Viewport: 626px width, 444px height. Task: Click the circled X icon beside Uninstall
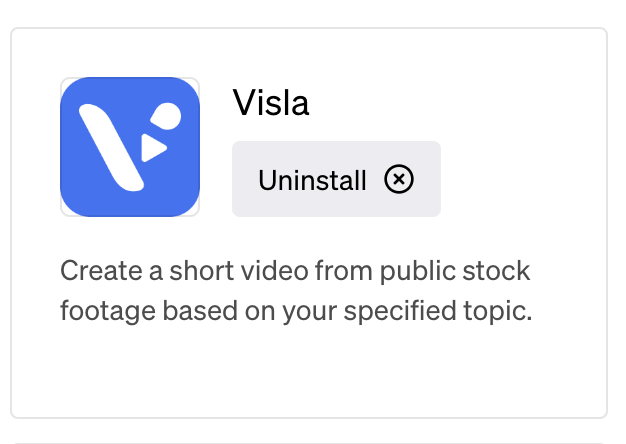point(399,179)
